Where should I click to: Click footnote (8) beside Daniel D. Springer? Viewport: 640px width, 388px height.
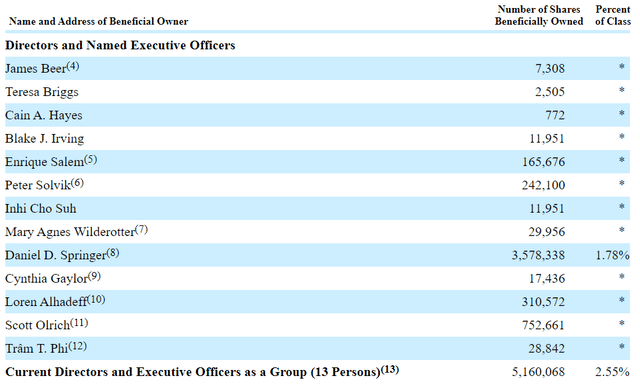(113, 253)
